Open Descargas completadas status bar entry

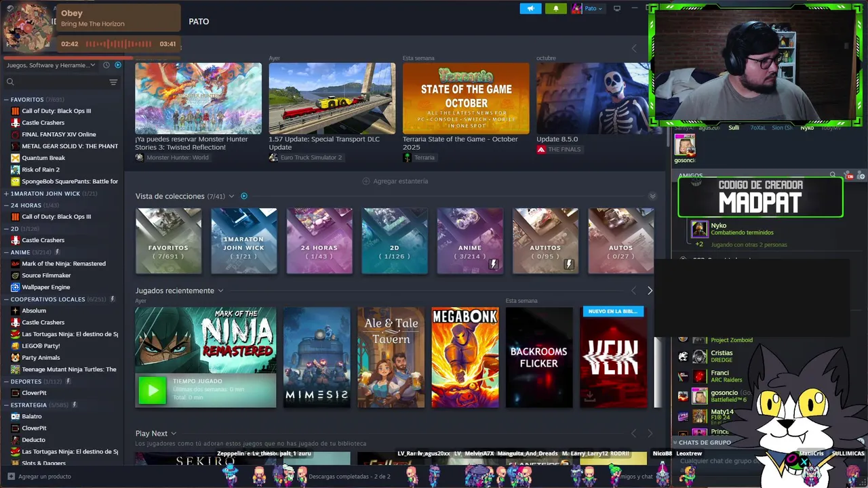(349, 476)
